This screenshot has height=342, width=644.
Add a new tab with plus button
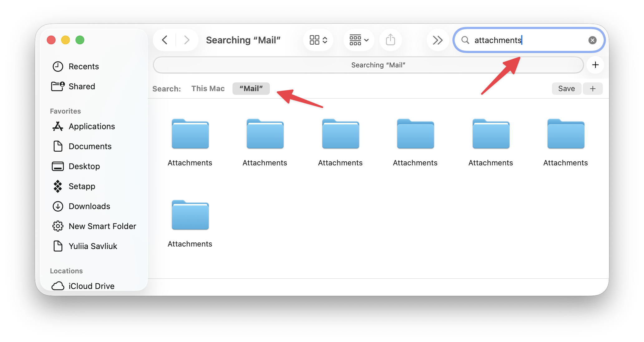tap(595, 65)
